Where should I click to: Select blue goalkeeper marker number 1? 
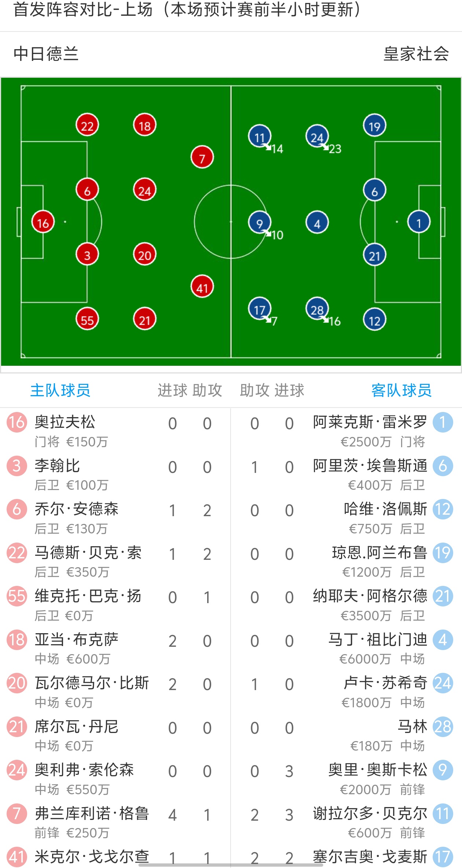[419, 222]
